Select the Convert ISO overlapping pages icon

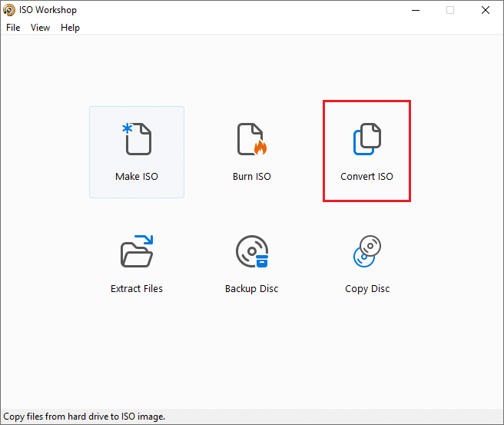pyautogui.click(x=366, y=139)
